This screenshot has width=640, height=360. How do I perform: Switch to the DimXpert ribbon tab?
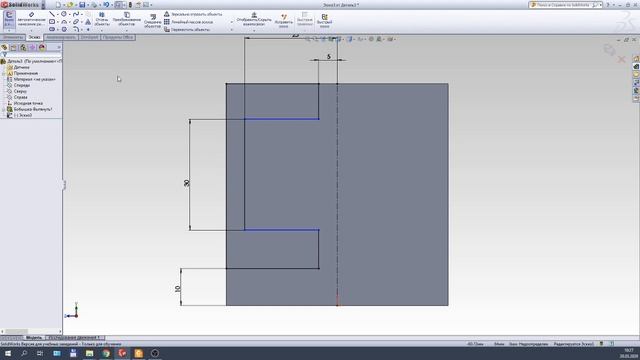click(x=89, y=37)
